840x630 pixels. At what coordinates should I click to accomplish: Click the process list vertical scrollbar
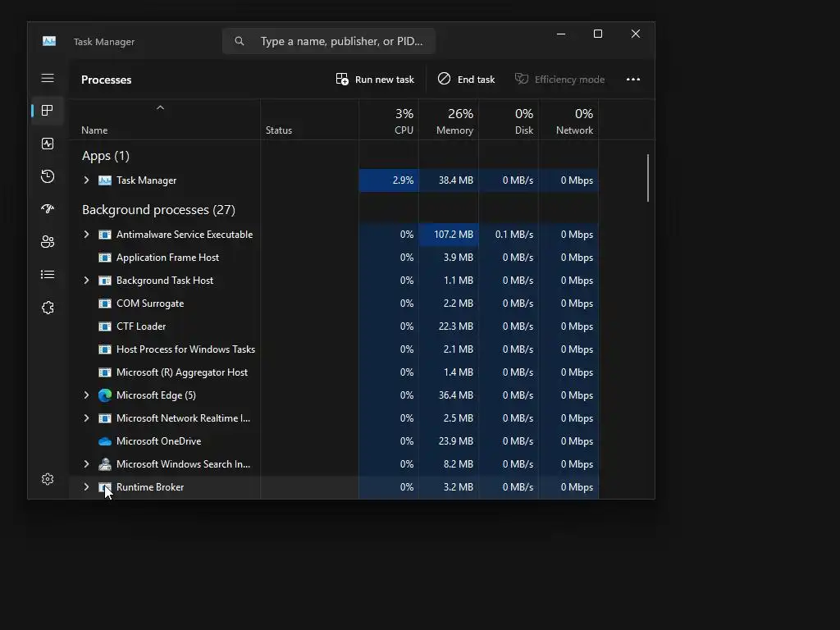tap(648, 178)
